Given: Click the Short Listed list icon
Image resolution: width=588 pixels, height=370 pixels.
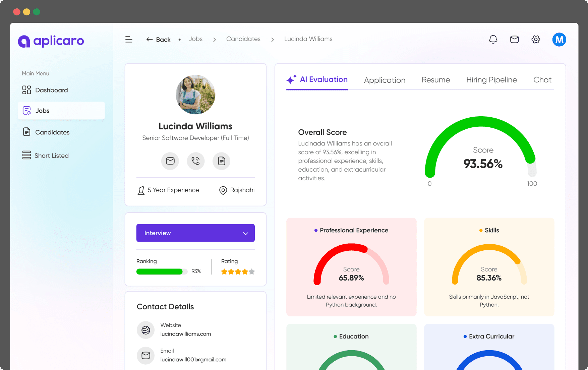Looking at the screenshot, I should pyautogui.click(x=26, y=155).
